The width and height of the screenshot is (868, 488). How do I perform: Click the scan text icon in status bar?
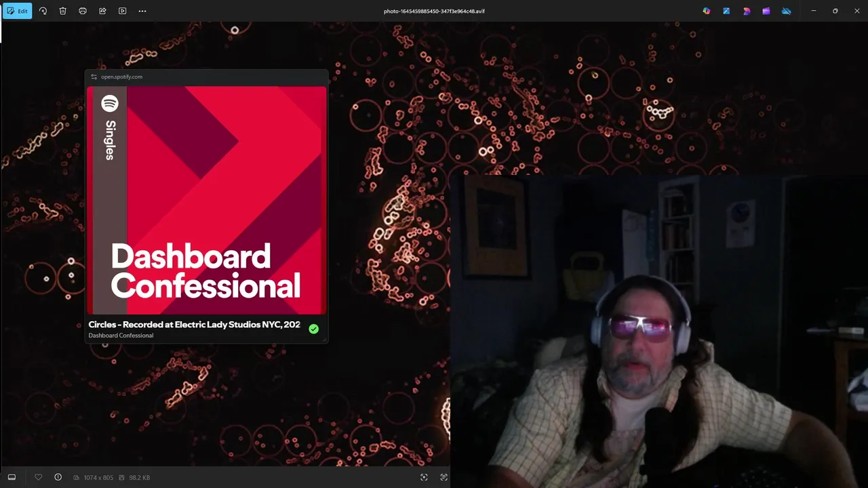443,477
